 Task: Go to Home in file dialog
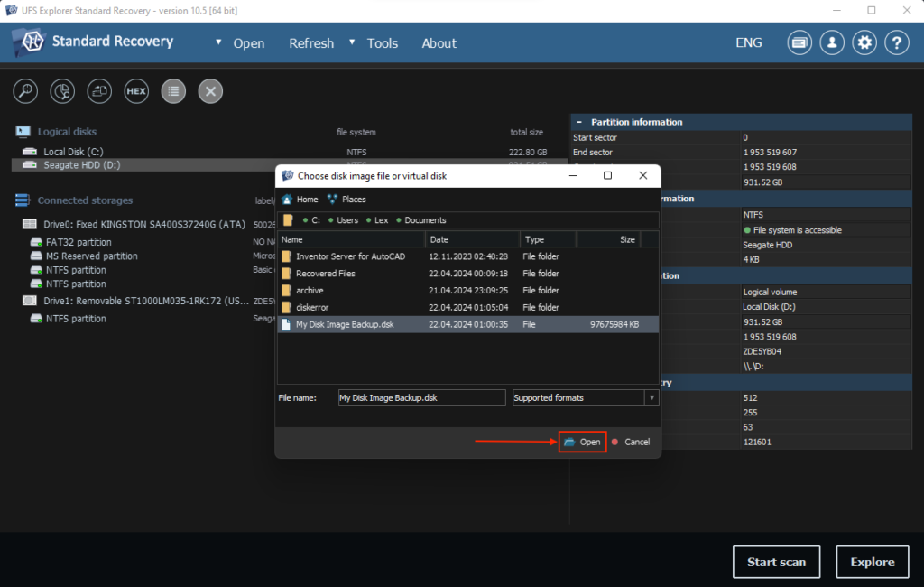(300, 200)
